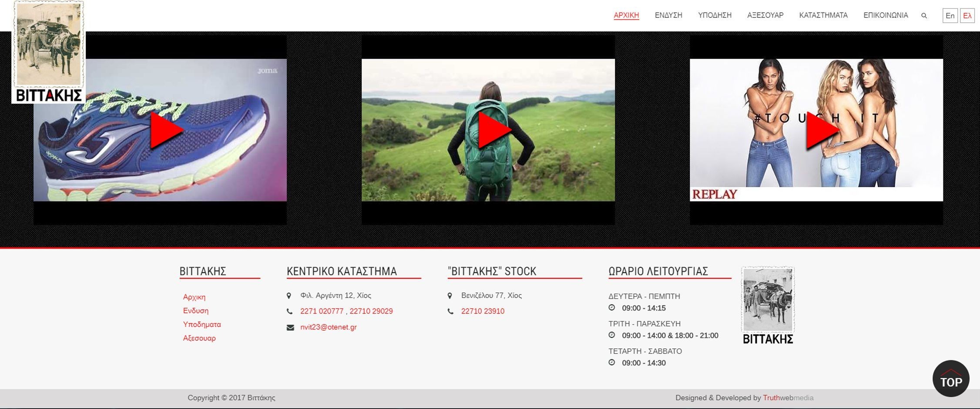Play the Joma running shoe video

(166, 130)
